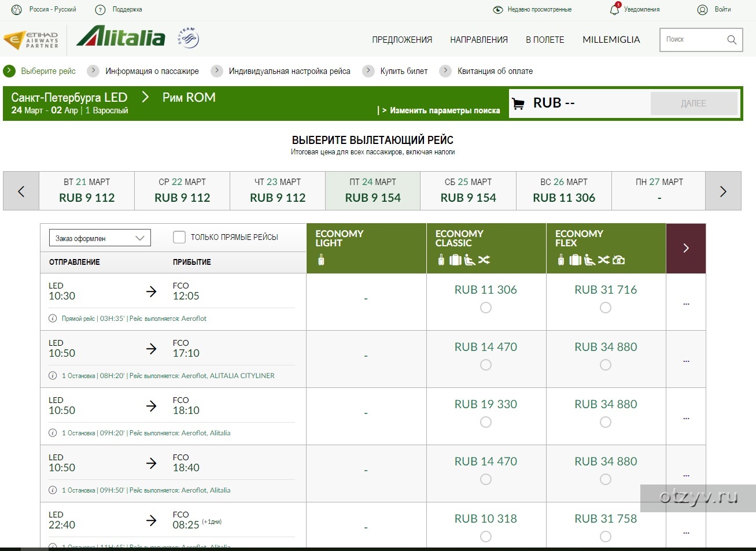Select Economy Flex RUB 31 716 radio
The image size is (756, 551).
[x=606, y=308]
